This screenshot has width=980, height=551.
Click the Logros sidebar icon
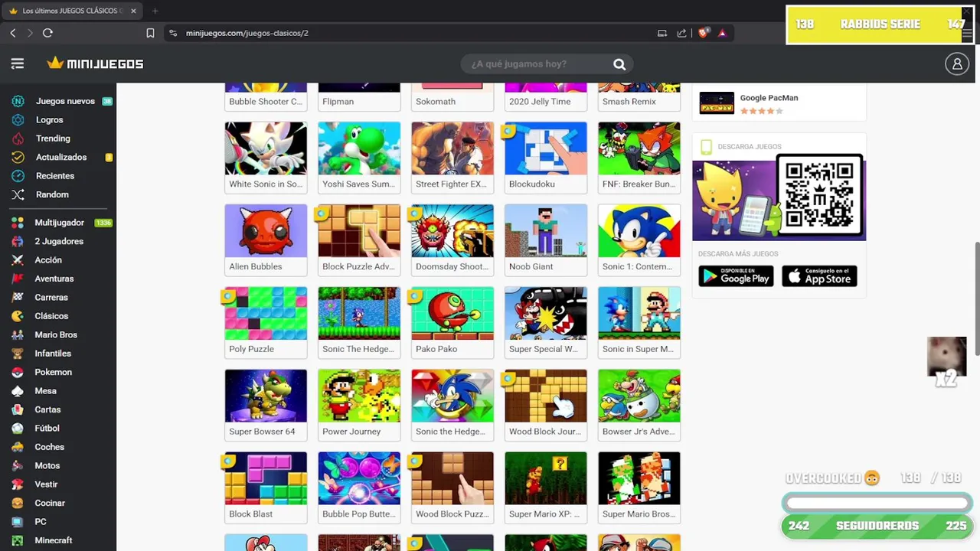18,120
